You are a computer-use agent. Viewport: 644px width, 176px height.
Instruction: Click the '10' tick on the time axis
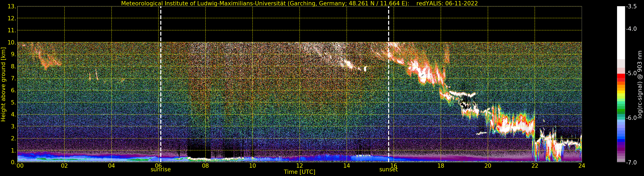click(x=252, y=166)
